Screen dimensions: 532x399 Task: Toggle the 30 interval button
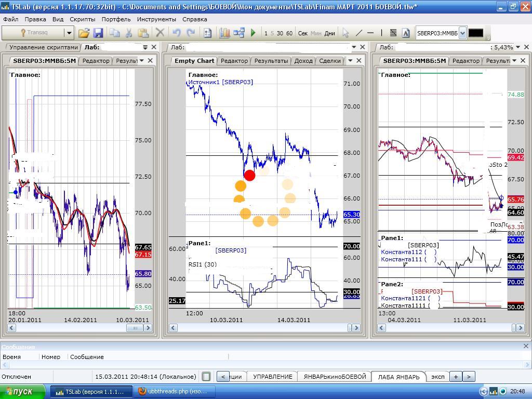coord(280,33)
